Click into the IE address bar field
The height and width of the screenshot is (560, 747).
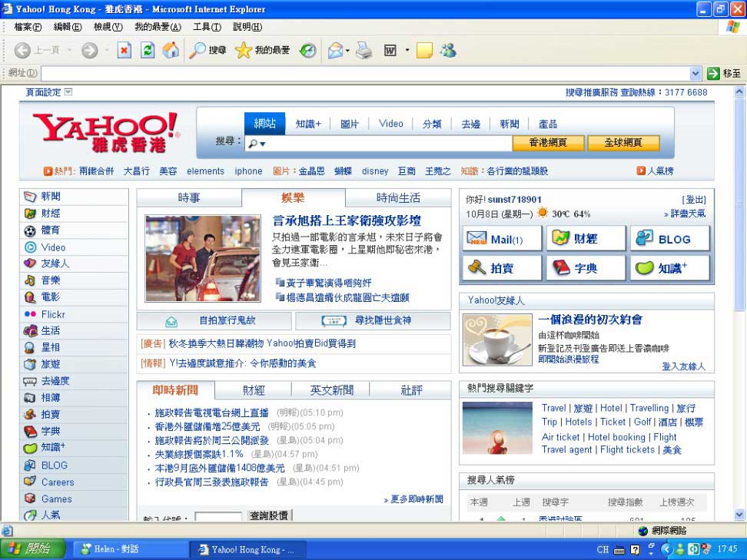point(365,73)
